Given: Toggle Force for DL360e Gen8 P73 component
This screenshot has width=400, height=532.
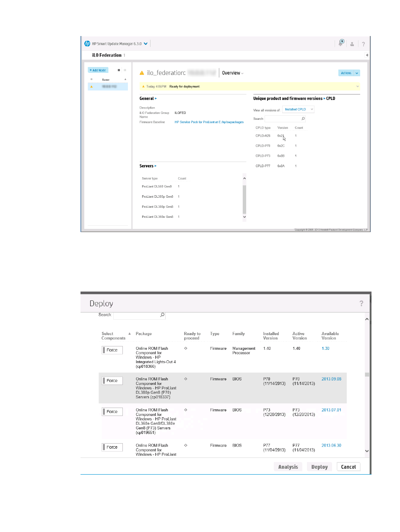Looking at the screenshot, I should click(112, 412).
